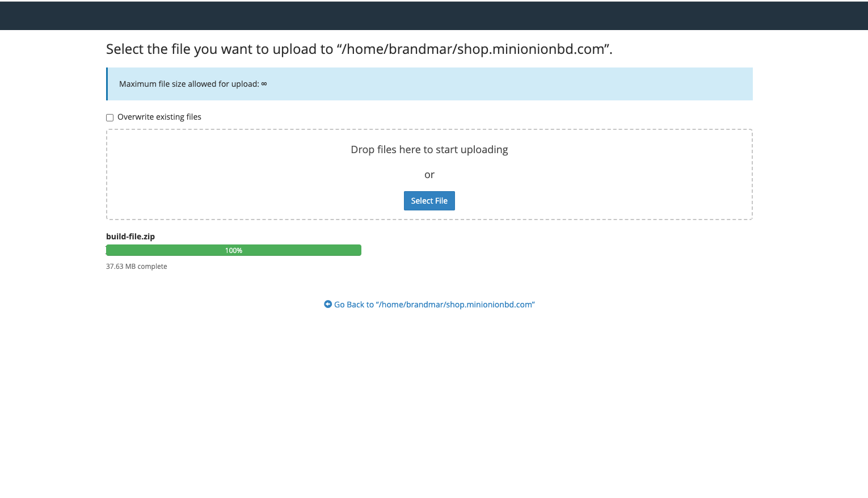Enable the Overwrite existing files checkbox
This screenshot has width=868, height=498.
pos(110,117)
